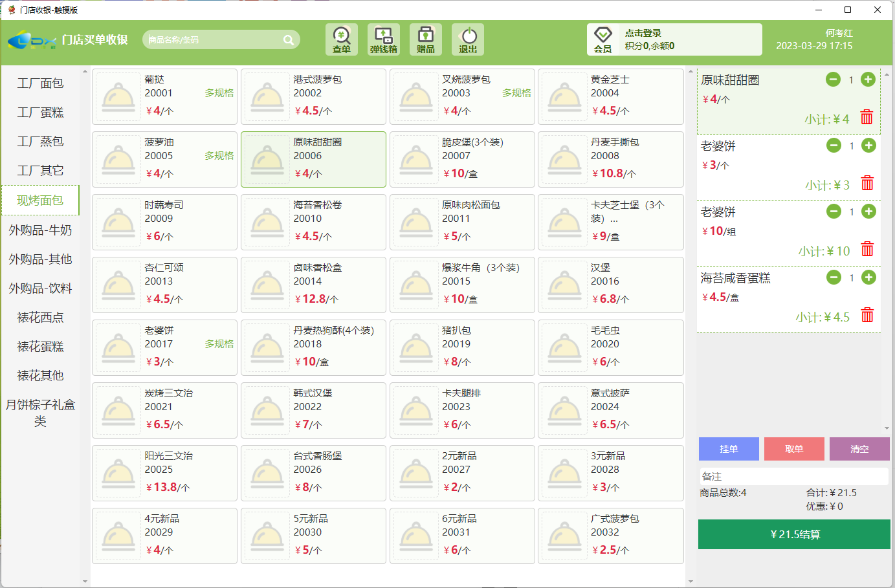Add 毛毛虫 to order
The height and width of the screenshot is (588, 895).
click(611, 347)
